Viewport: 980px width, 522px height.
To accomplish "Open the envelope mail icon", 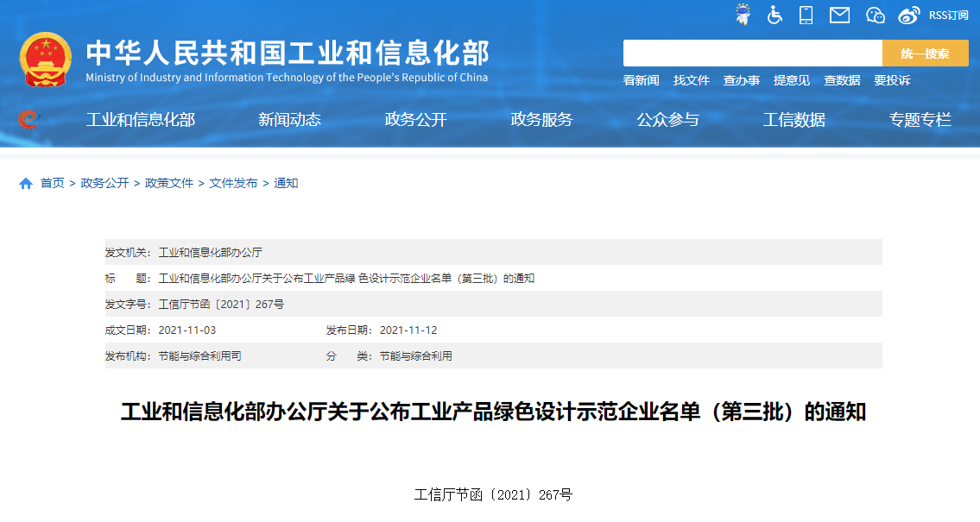I will tap(839, 15).
